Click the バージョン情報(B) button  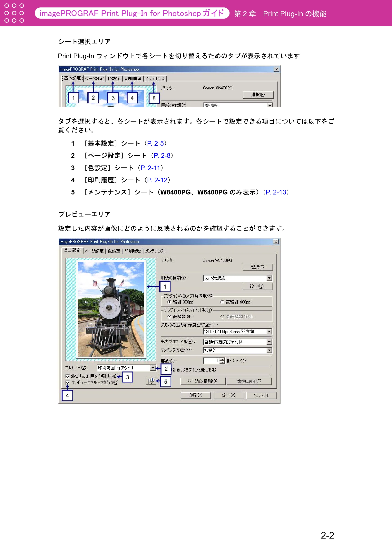pyautogui.click(x=202, y=381)
